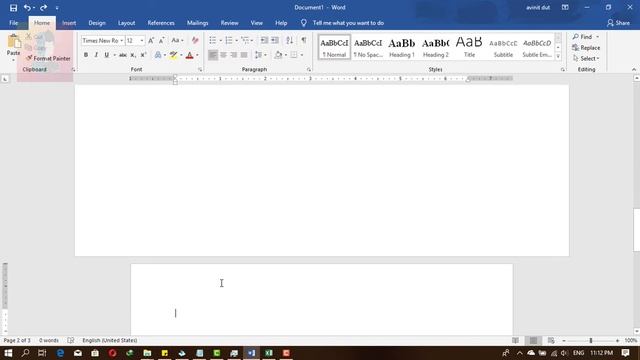
Task: Switch to the Design tab
Action: click(x=97, y=23)
